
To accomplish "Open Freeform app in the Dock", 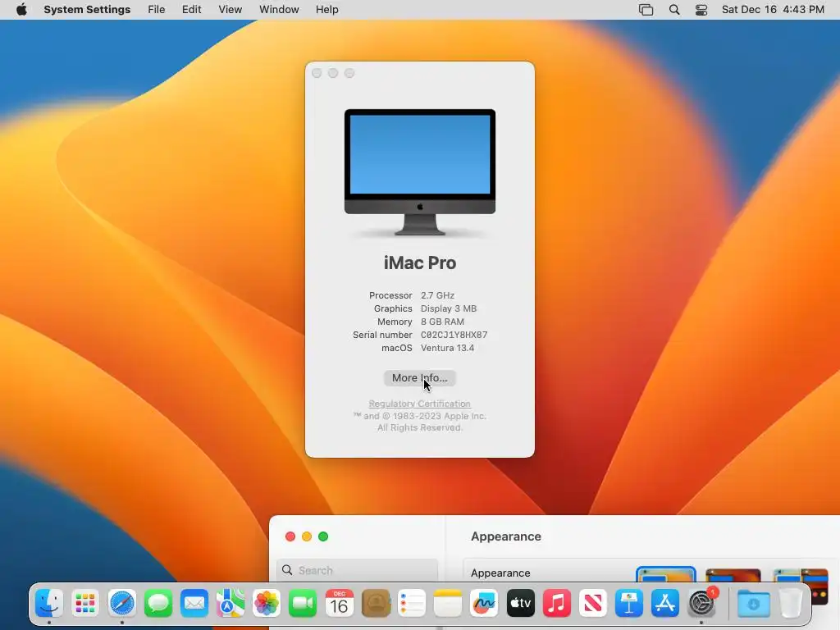I will (x=484, y=603).
